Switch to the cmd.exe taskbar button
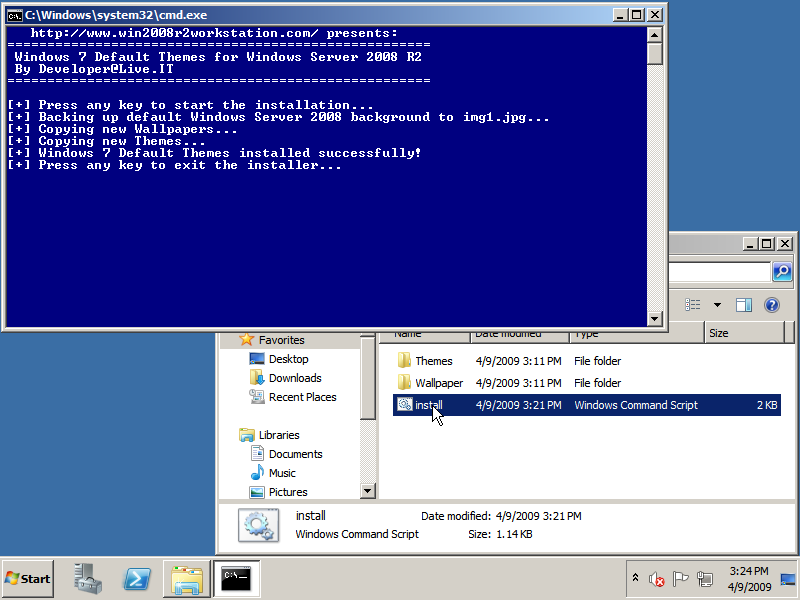The width and height of the screenshot is (800, 600). point(237,579)
